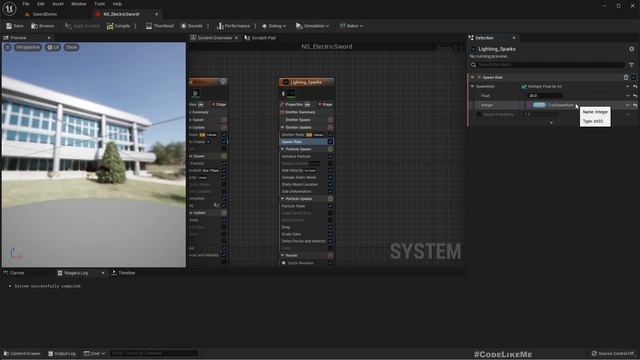The image size is (640, 360).
Task: Click the Lit view mode button
Action: pos(53,47)
